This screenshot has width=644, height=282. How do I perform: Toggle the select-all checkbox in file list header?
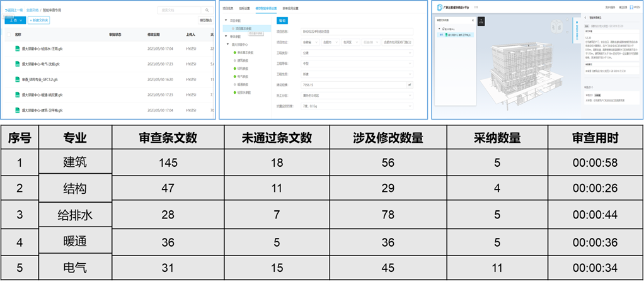coord(8,35)
